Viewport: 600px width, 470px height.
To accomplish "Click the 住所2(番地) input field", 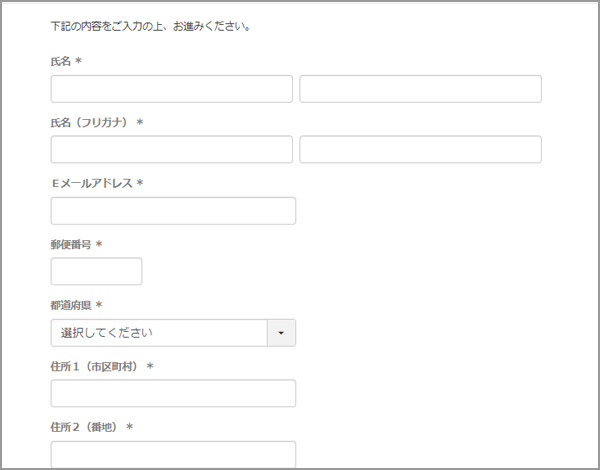I will click(173, 455).
